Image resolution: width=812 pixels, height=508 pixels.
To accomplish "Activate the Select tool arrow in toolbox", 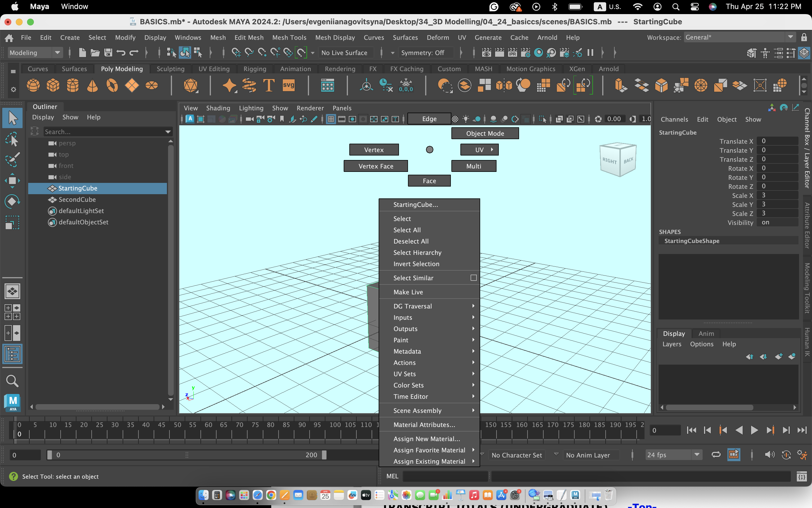I will (x=12, y=118).
